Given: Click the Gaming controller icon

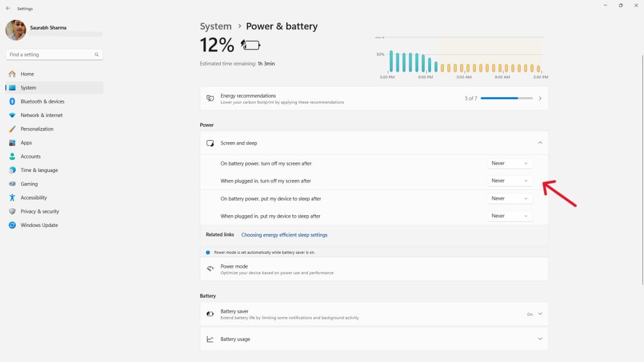Looking at the screenshot, I should (12, 184).
